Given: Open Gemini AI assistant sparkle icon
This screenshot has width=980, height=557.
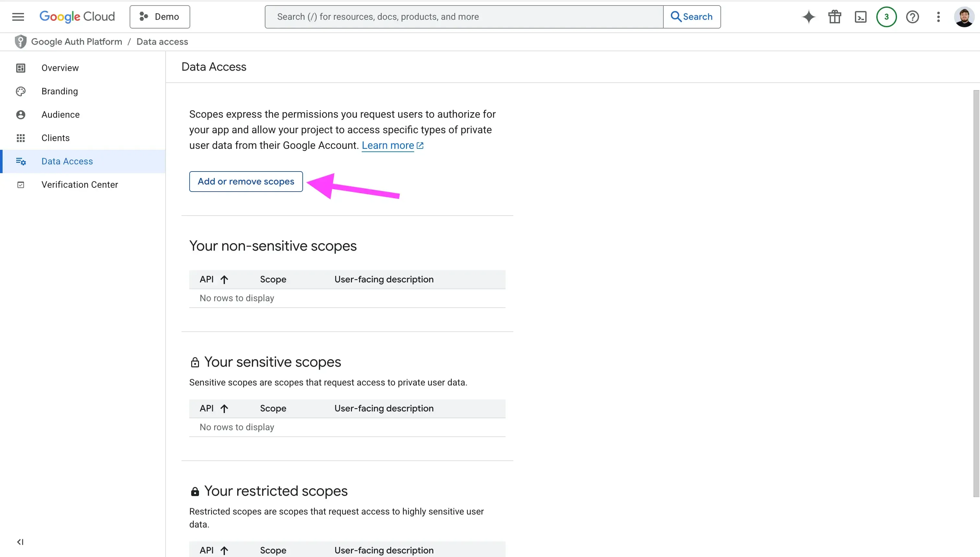Looking at the screenshot, I should (808, 17).
